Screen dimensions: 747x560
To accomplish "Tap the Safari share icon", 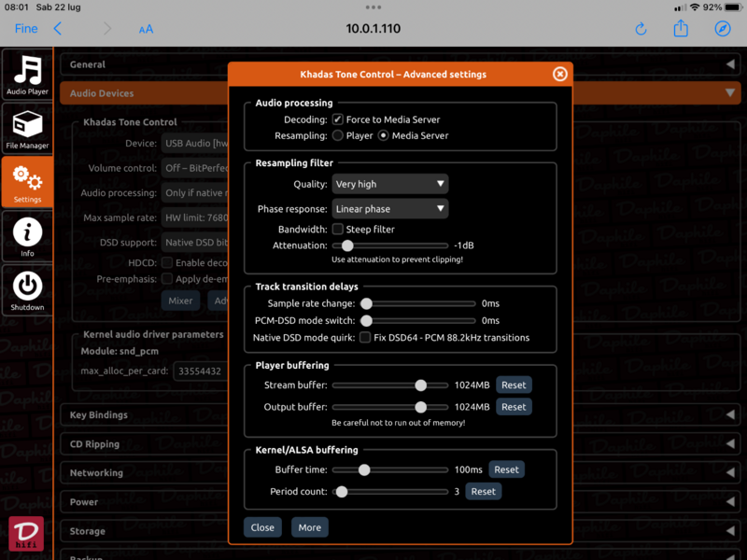I will click(x=681, y=29).
